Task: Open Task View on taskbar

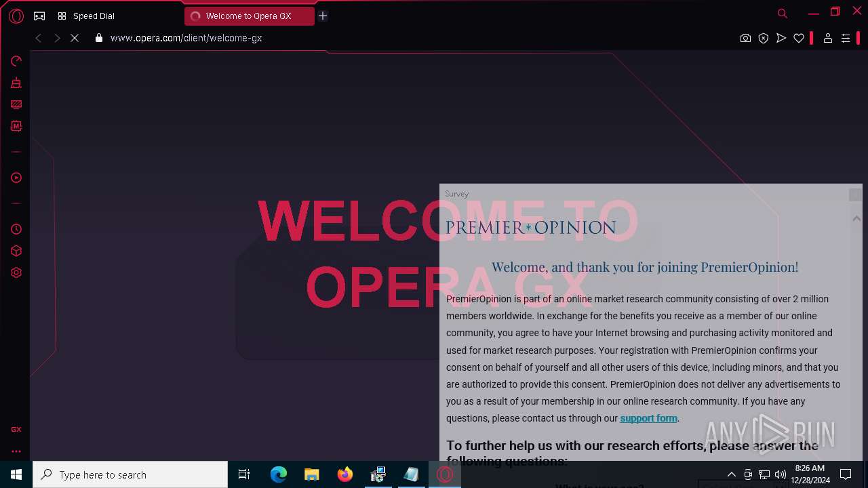Action: [x=244, y=474]
